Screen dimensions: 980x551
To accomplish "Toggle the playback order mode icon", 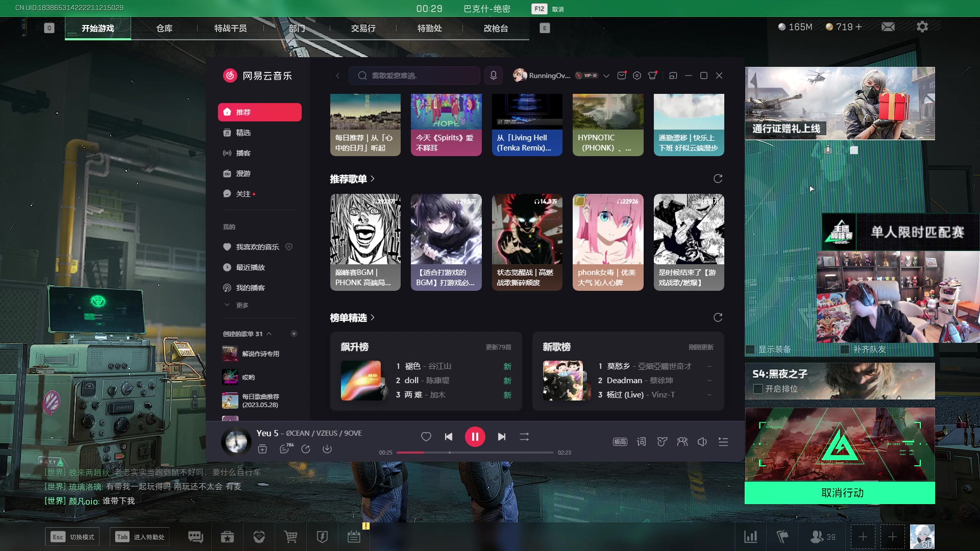I will tap(524, 437).
